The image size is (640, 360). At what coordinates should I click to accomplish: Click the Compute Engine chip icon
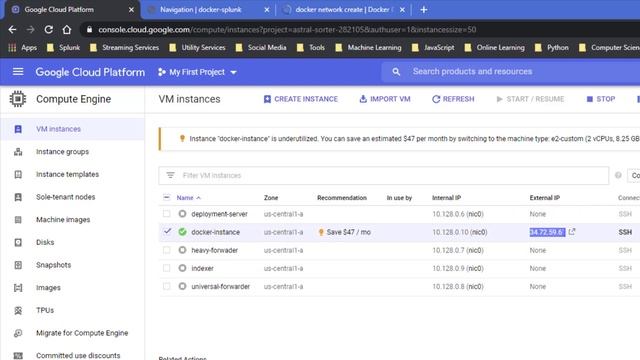18,99
